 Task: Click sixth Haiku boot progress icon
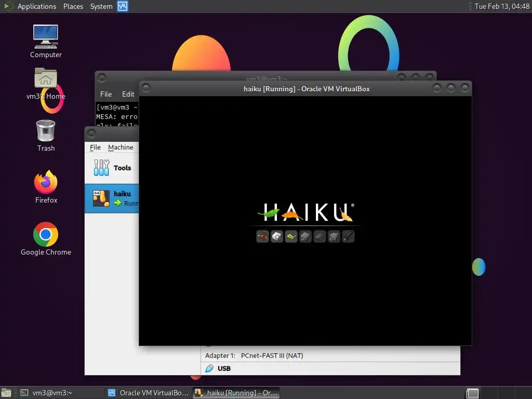tap(334, 236)
